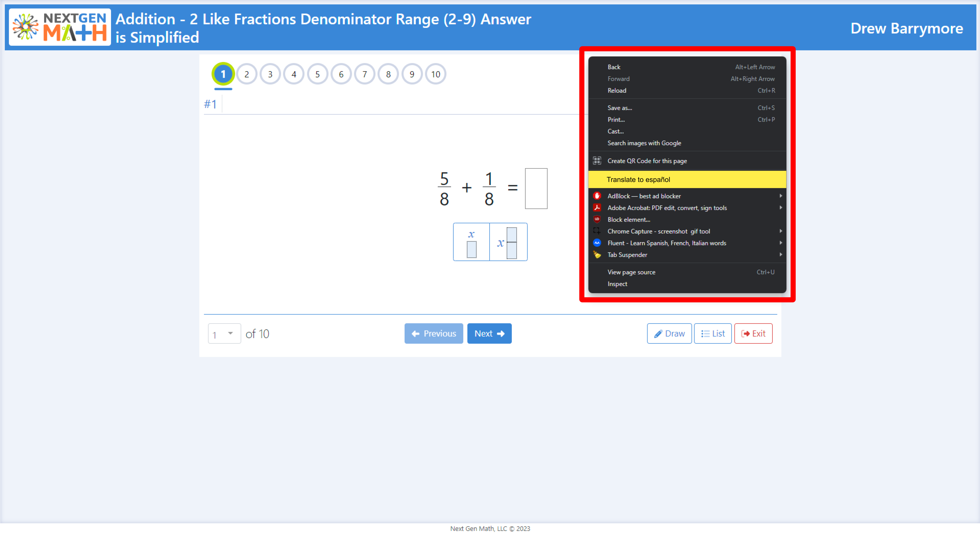Click the Create QR Code icon

[x=597, y=160]
